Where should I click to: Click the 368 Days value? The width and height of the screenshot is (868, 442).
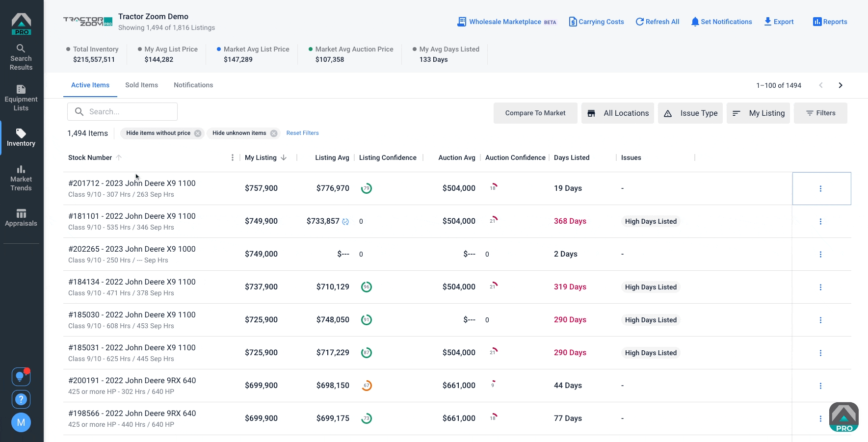tap(570, 221)
